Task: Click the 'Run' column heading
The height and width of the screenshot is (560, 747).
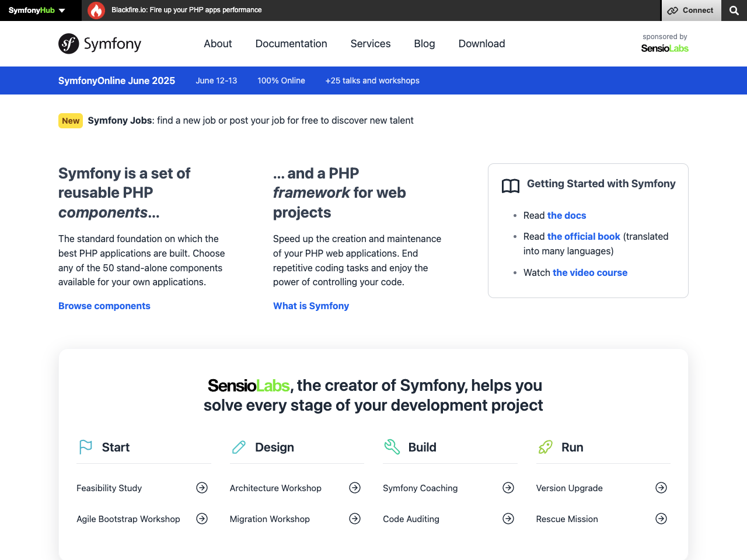Action: (573, 447)
